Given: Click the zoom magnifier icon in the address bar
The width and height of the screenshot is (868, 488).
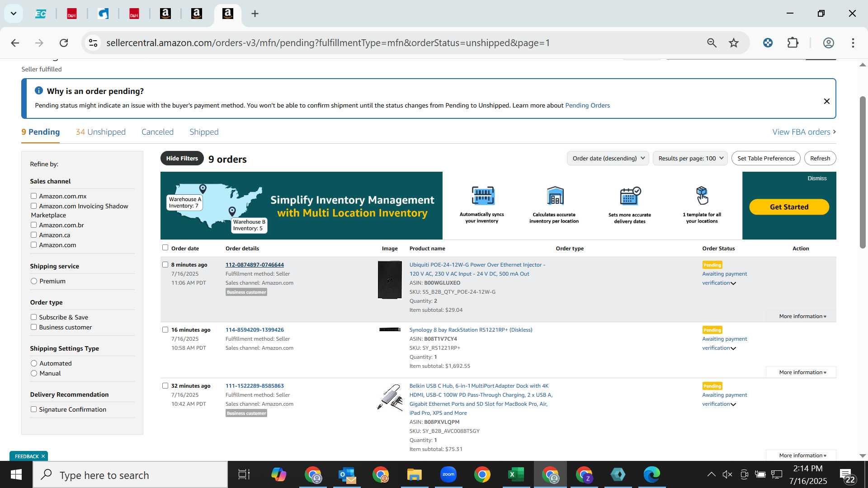Looking at the screenshot, I should [712, 43].
